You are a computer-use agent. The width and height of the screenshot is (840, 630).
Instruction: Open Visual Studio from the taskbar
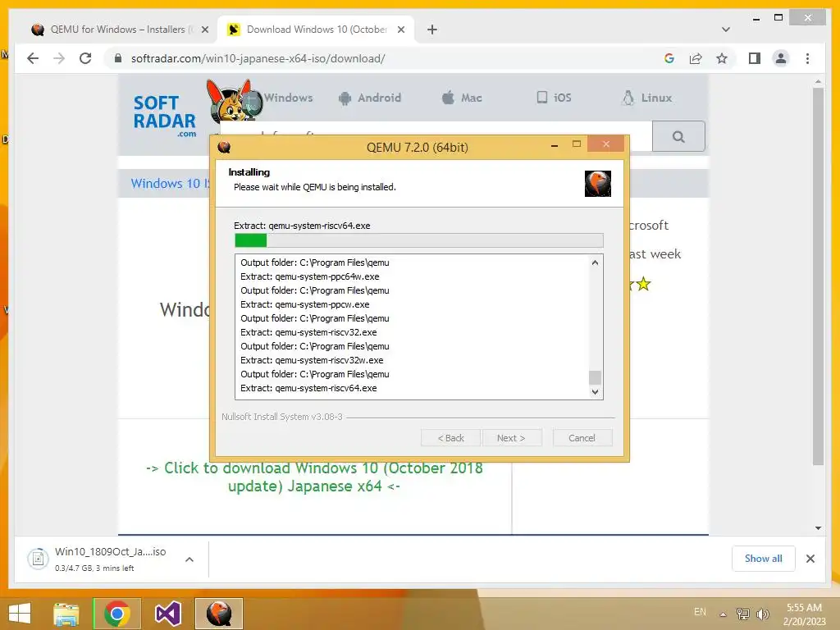click(x=167, y=614)
